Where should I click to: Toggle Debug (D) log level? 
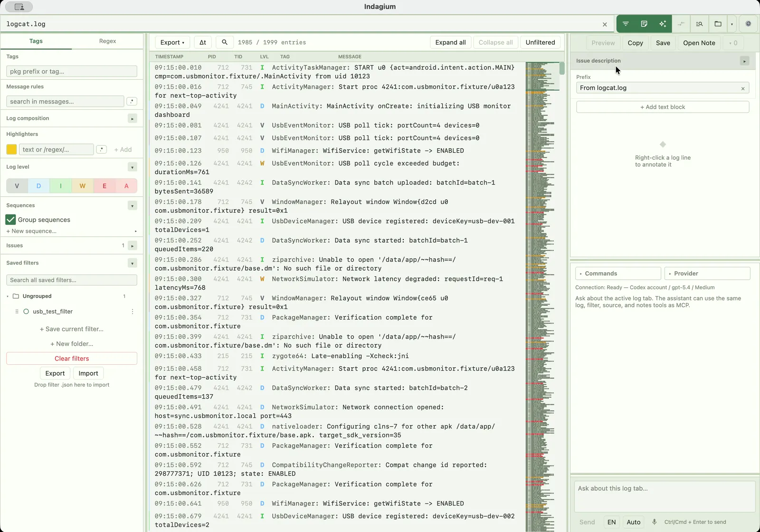[x=39, y=186]
